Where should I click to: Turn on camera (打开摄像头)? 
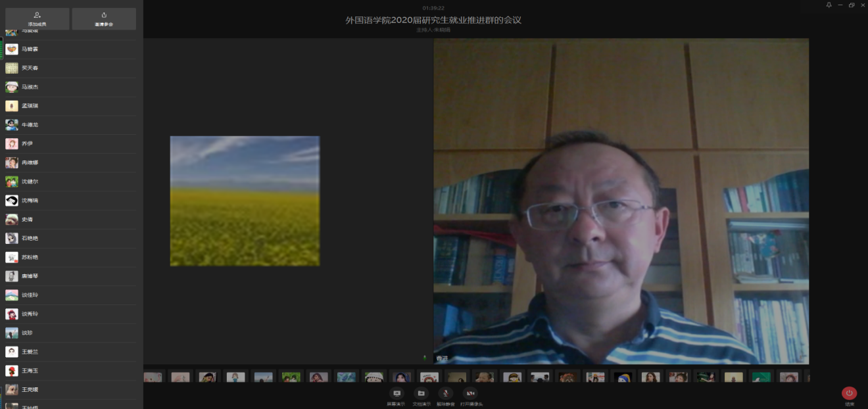point(471,393)
